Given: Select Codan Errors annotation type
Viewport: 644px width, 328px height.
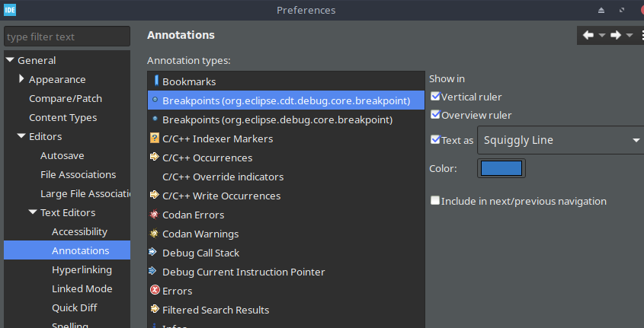Looking at the screenshot, I should (x=286, y=215).
